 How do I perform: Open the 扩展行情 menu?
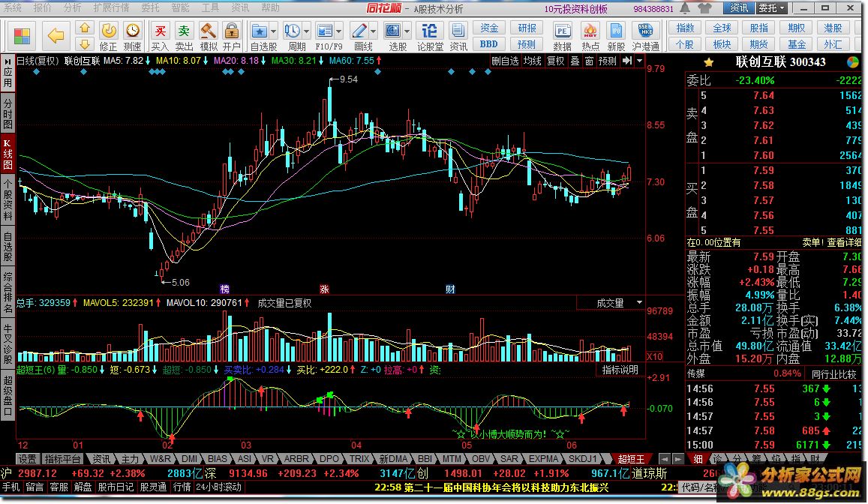pos(111,7)
